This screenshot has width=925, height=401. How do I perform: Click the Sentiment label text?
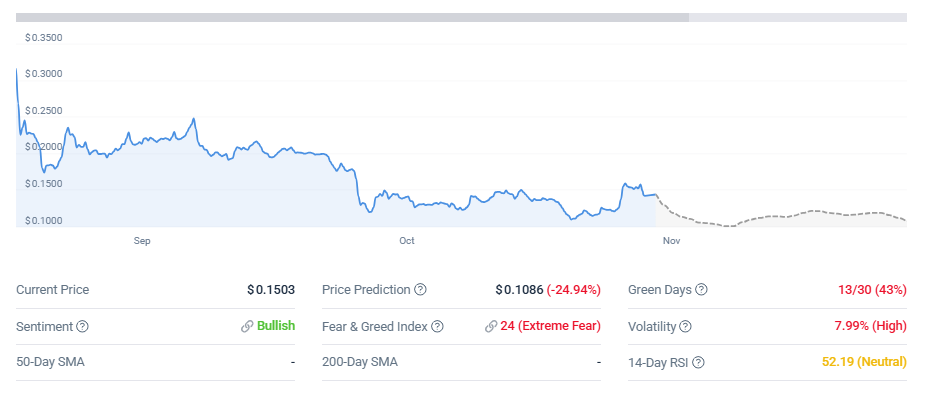click(x=44, y=326)
